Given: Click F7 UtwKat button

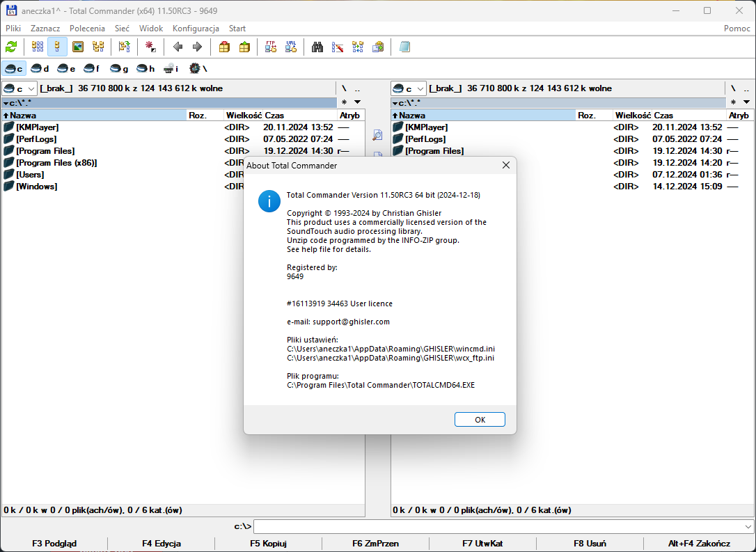Looking at the screenshot, I should pyautogui.click(x=482, y=544).
